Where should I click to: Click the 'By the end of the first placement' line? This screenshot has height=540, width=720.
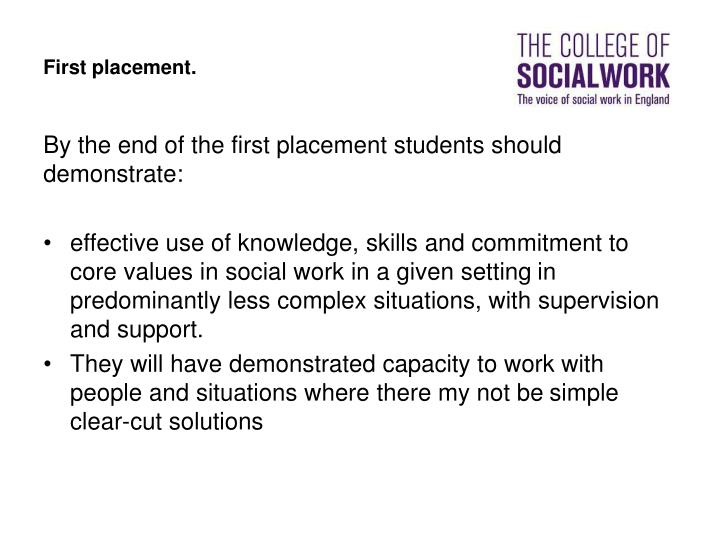pos(302,146)
